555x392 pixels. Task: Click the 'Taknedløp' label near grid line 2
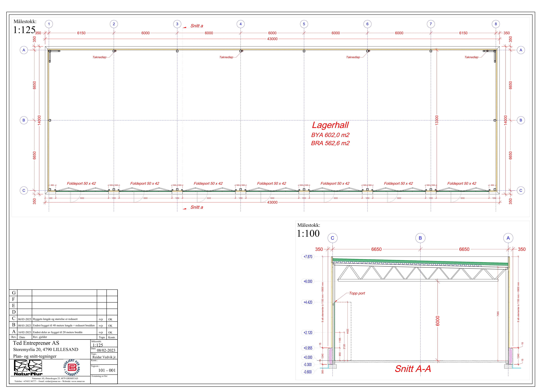click(99, 57)
